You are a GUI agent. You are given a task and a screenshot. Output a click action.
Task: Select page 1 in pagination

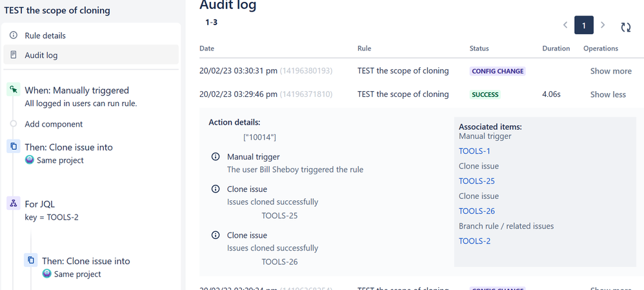[x=584, y=25]
